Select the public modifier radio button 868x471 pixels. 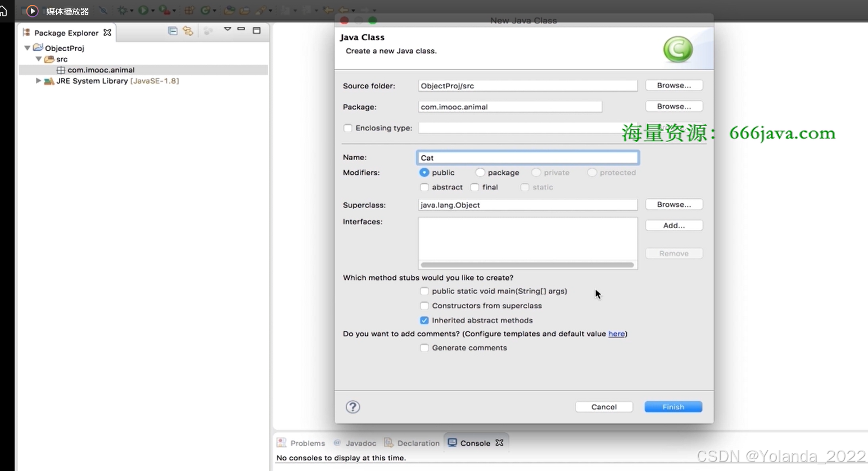click(x=424, y=173)
